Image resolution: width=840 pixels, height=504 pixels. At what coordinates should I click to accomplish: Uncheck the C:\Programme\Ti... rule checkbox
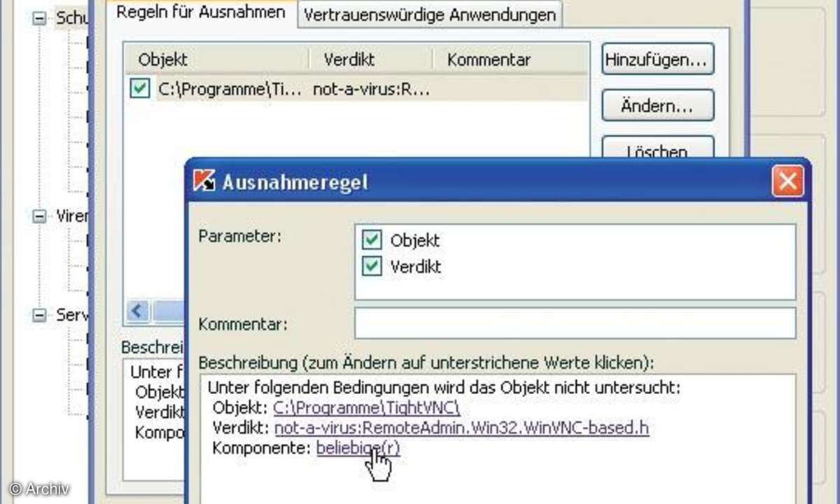tap(140, 89)
